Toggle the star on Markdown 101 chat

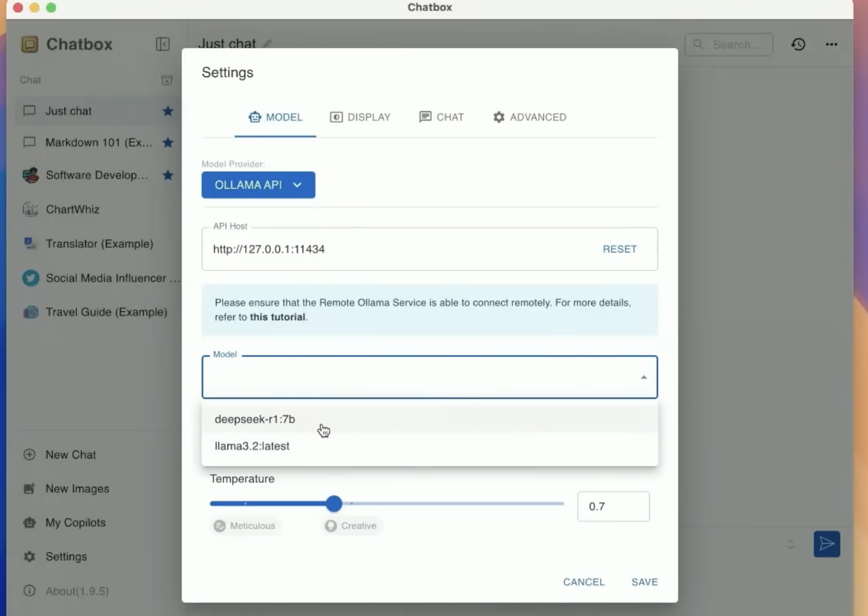click(x=168, y=142)
